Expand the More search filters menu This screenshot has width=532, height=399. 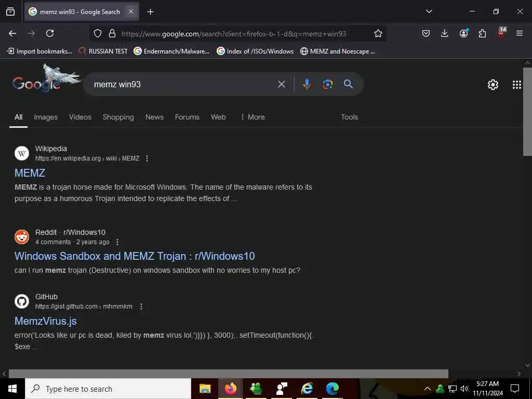[252, 117]
